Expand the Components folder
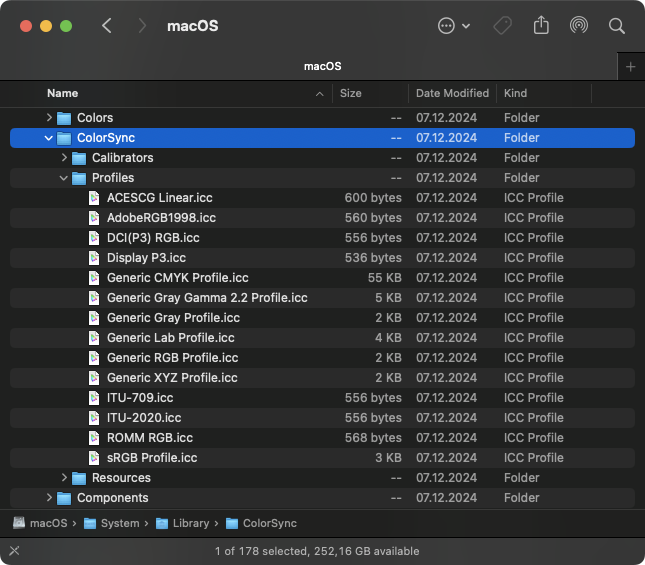The height and width of the screenshot is (565, 645). pyautogui.click(x=49, y=498)
